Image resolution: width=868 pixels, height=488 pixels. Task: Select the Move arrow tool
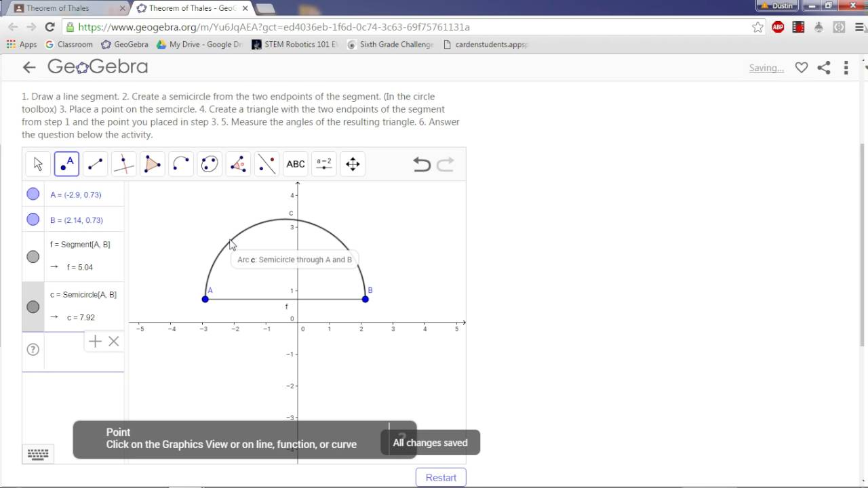tap(38, 164)
